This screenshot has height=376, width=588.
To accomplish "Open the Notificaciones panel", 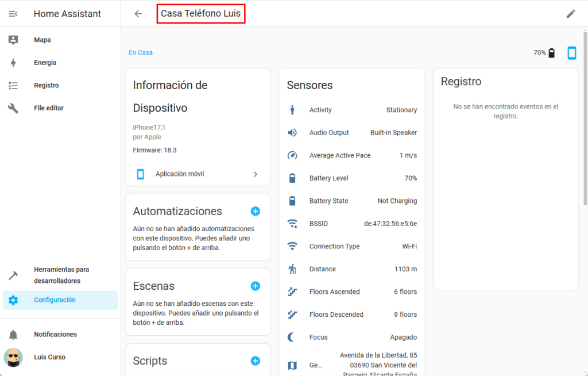I will pos(55,335).
